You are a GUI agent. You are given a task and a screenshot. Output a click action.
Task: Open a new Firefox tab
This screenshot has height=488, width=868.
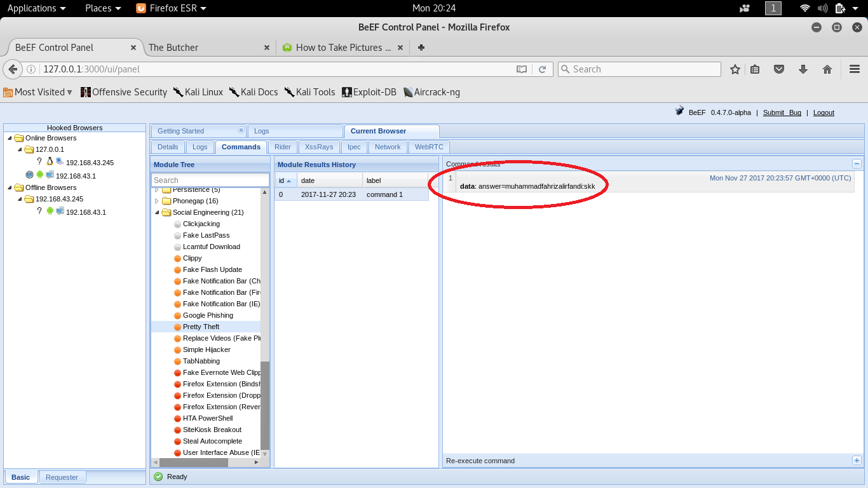[421, 48]
